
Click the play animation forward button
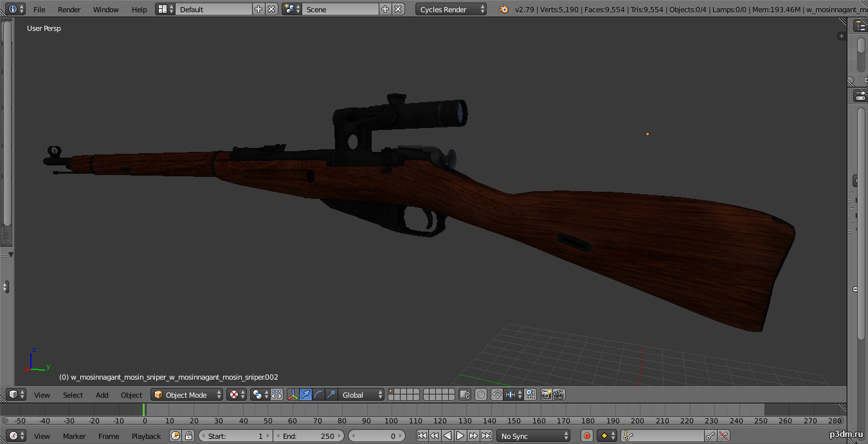[x=460, y=436]
